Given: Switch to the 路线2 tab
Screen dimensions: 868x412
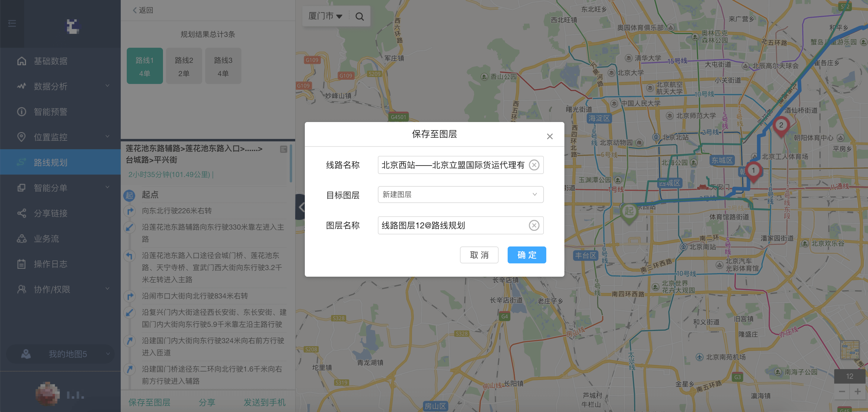Looking at the screenshot, I should point(183,66).
